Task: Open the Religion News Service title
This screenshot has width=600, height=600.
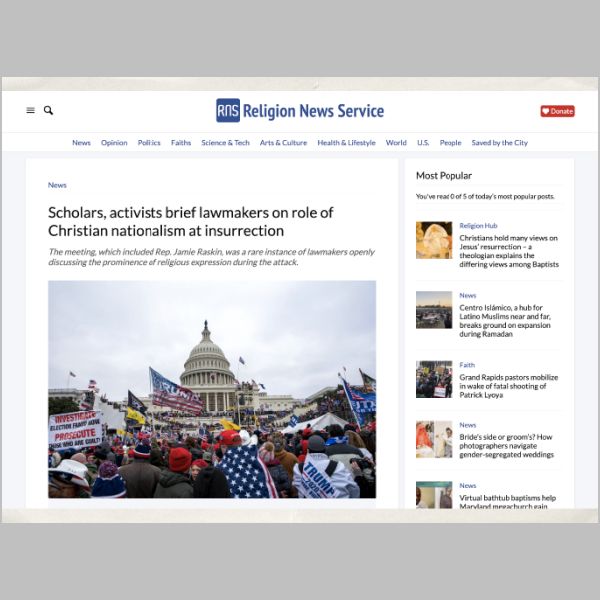Action: click(313, 111)
